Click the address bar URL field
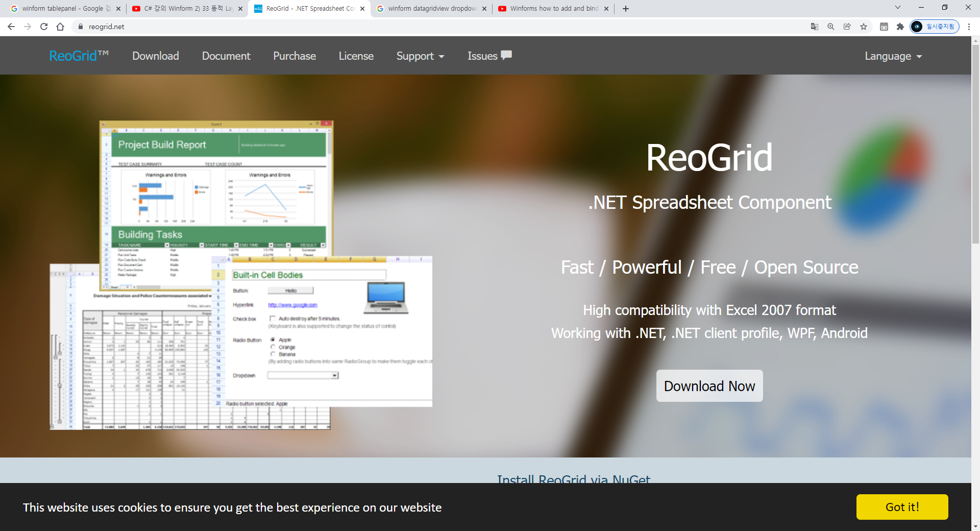The height and width of the screenshot is (531, 980). (439, 27)
